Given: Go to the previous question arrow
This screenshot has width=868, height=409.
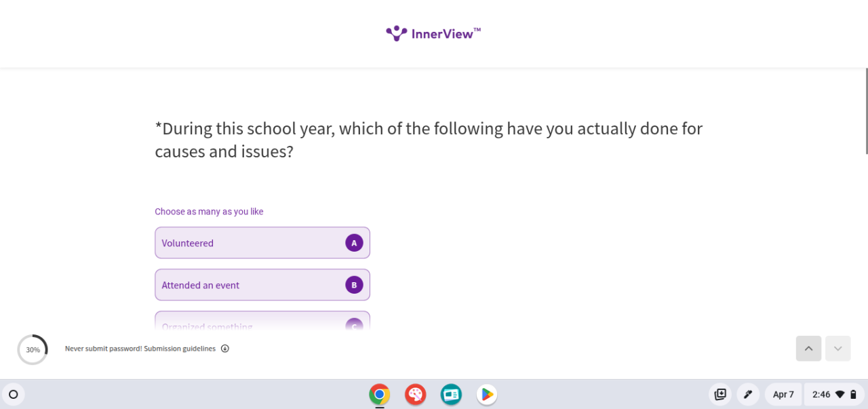Looking at the screenshot, I should 808,349.
